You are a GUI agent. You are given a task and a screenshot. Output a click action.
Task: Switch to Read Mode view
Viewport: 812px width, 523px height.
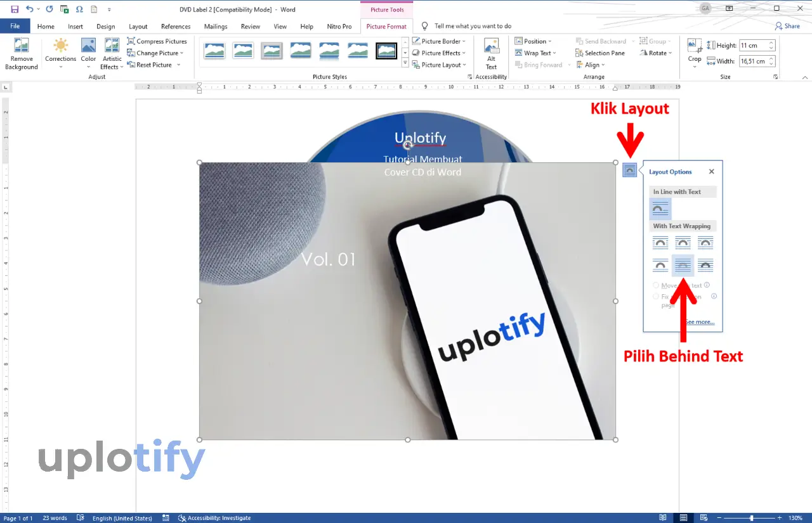tap(663, 518)
